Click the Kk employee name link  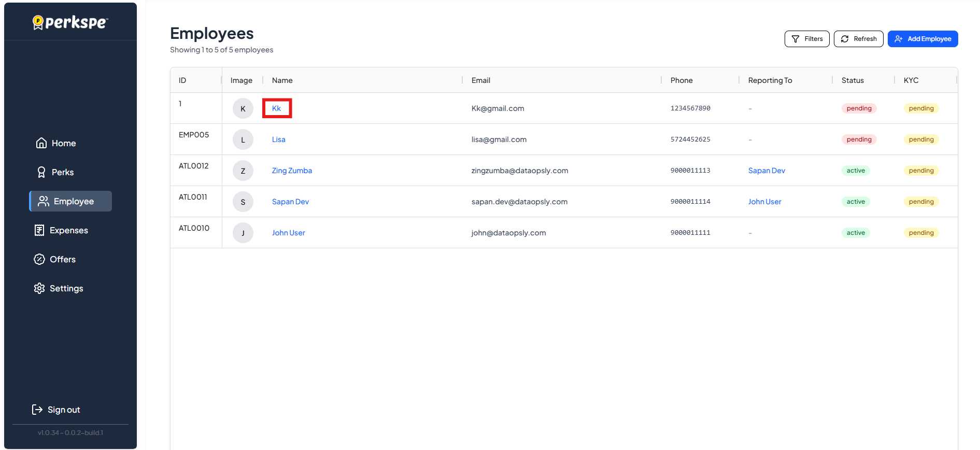[x=277, y=108]
